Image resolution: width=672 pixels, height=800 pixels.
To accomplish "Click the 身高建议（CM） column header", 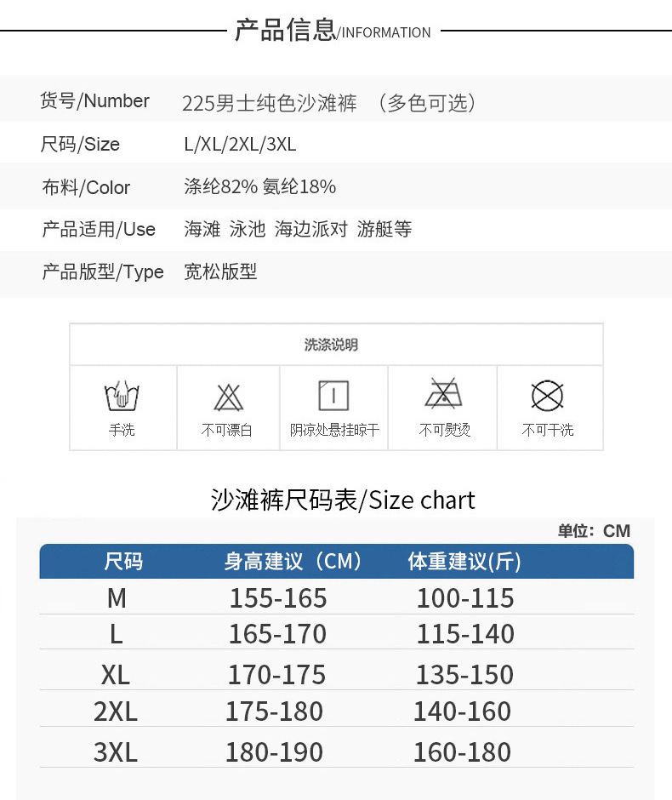I will click(x=293, y=562).
